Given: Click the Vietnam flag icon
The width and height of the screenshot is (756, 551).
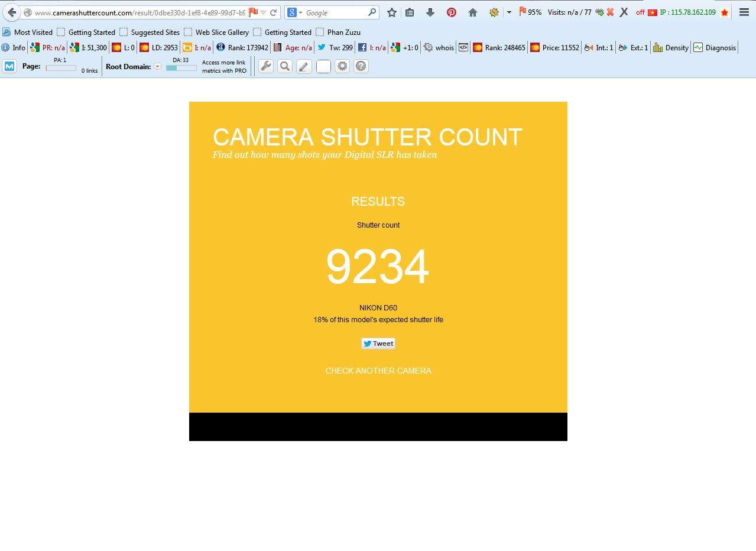Looking at the screenshot, I should pyautogui.click(x=653, y=12).
